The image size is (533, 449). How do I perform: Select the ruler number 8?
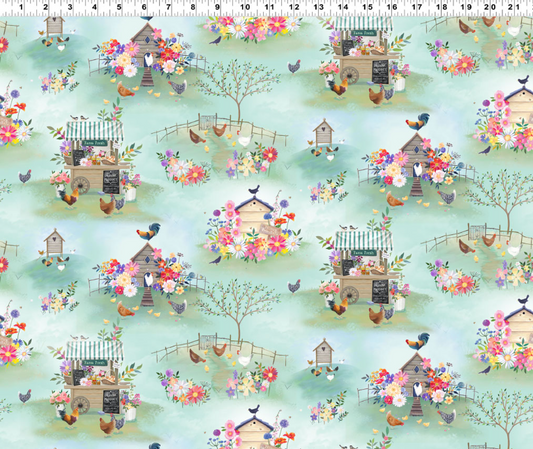click(x=193, y=7)
